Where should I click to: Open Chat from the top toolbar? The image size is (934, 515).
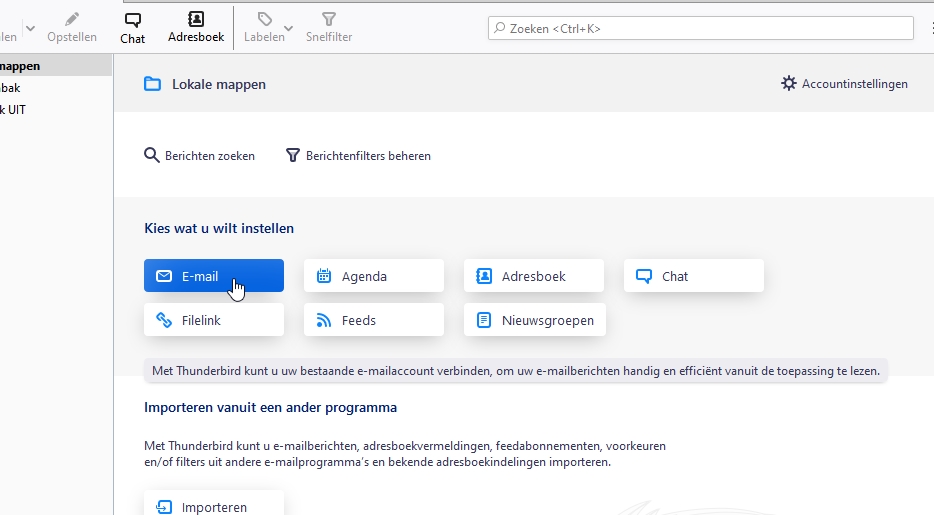(132, 19)
